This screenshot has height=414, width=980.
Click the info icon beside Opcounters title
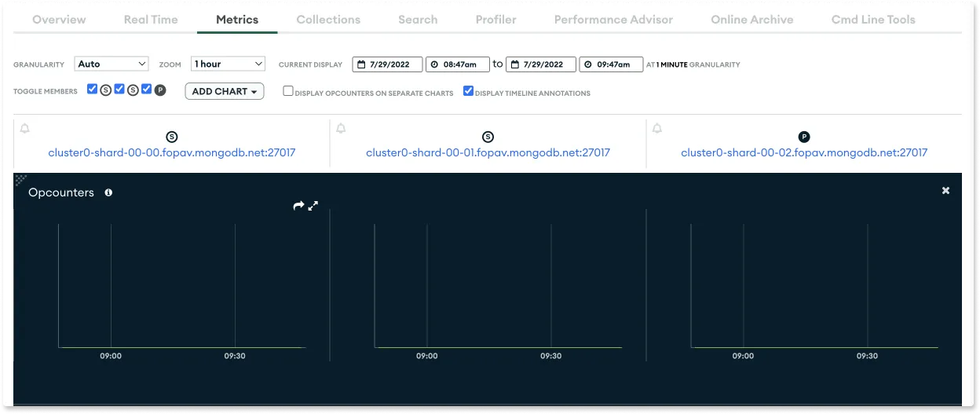(108, 192)
